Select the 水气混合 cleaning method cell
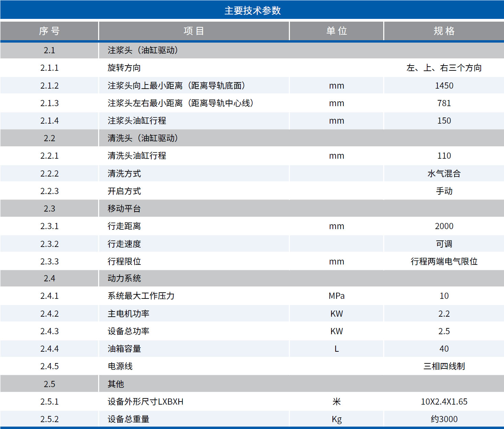Viewport: 504px width, 429px height. (x=444, y=173)
